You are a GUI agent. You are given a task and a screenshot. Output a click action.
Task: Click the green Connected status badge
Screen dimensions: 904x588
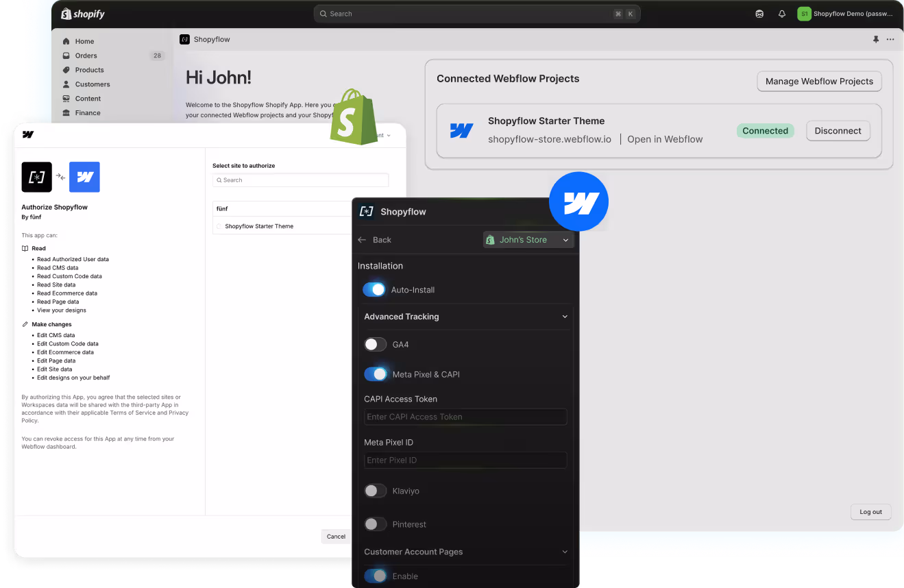coord(765,131)
